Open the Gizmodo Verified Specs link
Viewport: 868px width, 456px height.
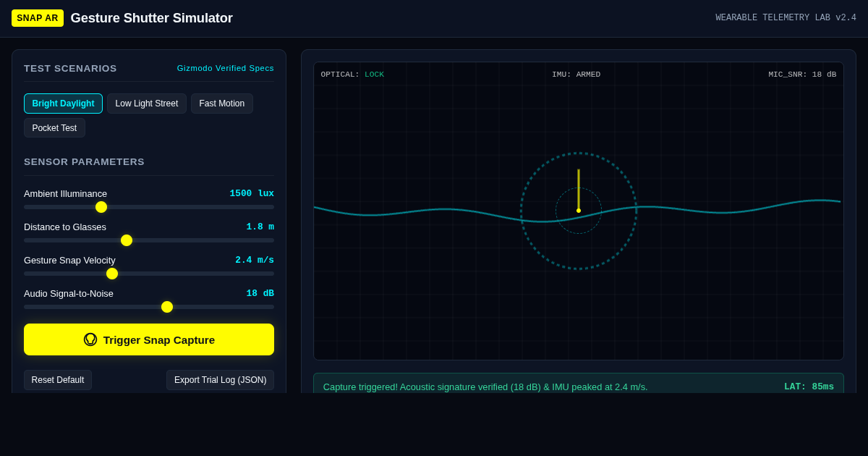(x=226, y=68)
